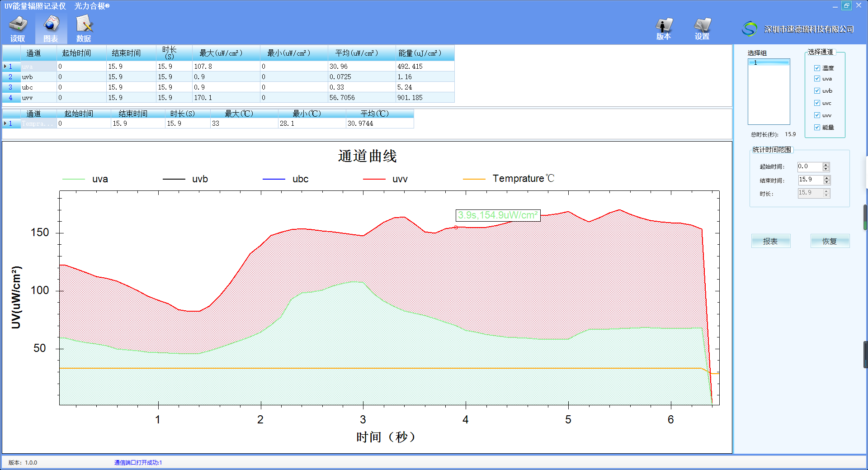Image resolution: width=868 pixels, height=470 pixels.
Task: Click the 结束时间 input field
Action: [810, 180]
